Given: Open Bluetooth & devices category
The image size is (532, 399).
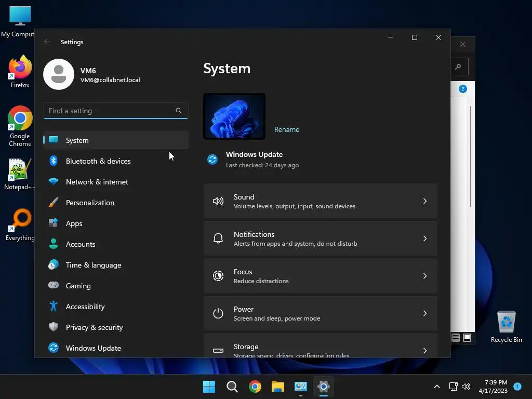Looking at the screenshot, I should pos(116,161).
